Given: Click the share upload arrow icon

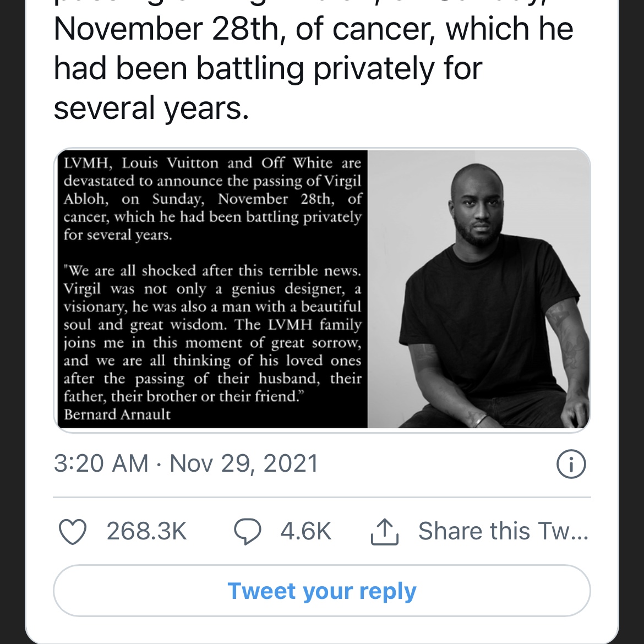Looking at the screenshot, I should pos(384,532).
